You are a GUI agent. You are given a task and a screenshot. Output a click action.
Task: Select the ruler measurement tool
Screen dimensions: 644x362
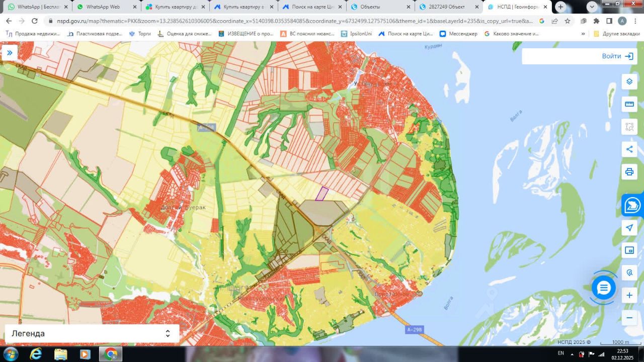[x=629, y=104]
